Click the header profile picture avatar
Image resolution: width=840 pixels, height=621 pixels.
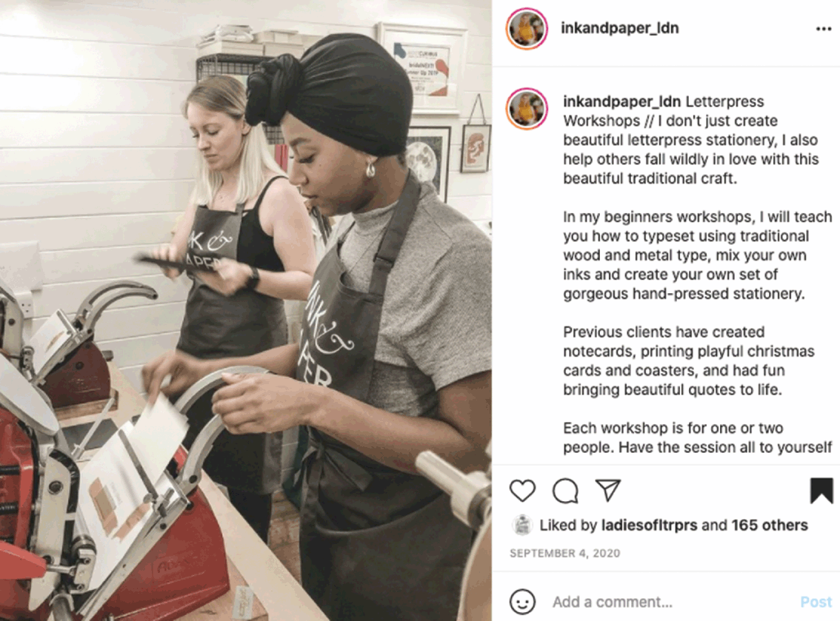(x=527, y=28)
